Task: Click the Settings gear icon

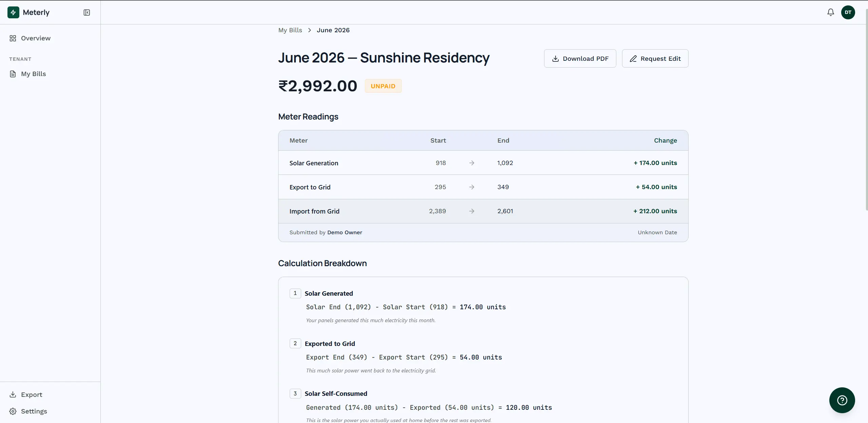Action: click(13, 411)
